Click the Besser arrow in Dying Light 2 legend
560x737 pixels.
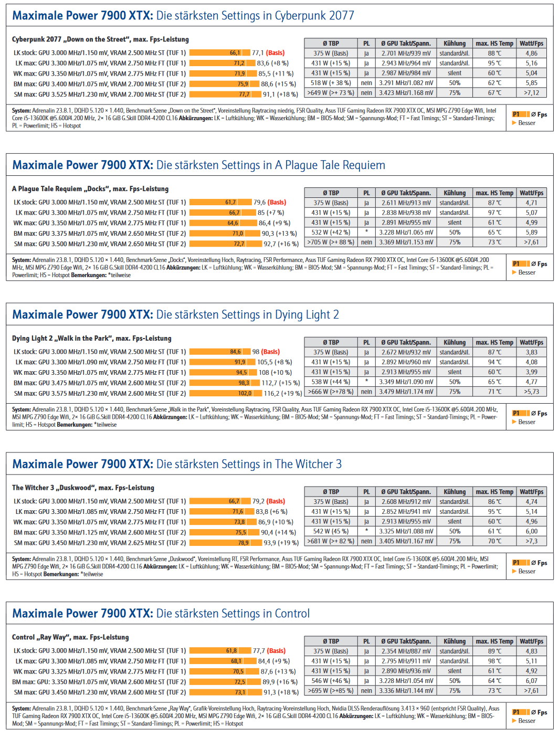pyautogui.click(x=514, y=422)
